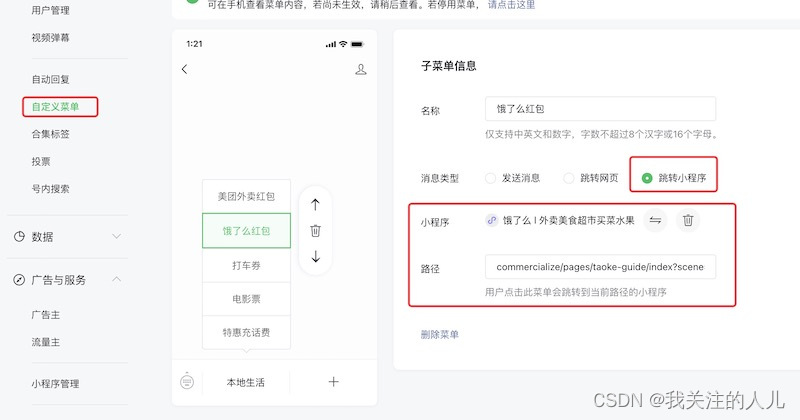Open 视频弹幕 in sidebar
800x420 pixels.
point(51,37)
